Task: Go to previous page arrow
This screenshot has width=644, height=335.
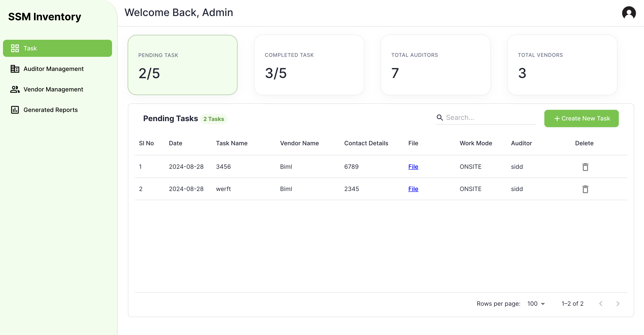Action: [601, 304]
